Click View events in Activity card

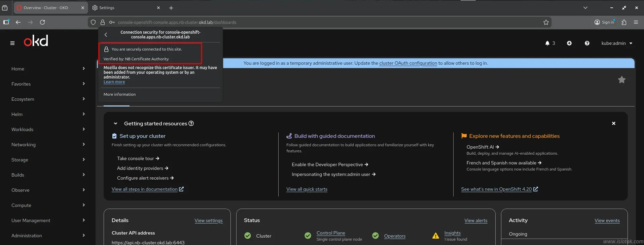[607, 220]
